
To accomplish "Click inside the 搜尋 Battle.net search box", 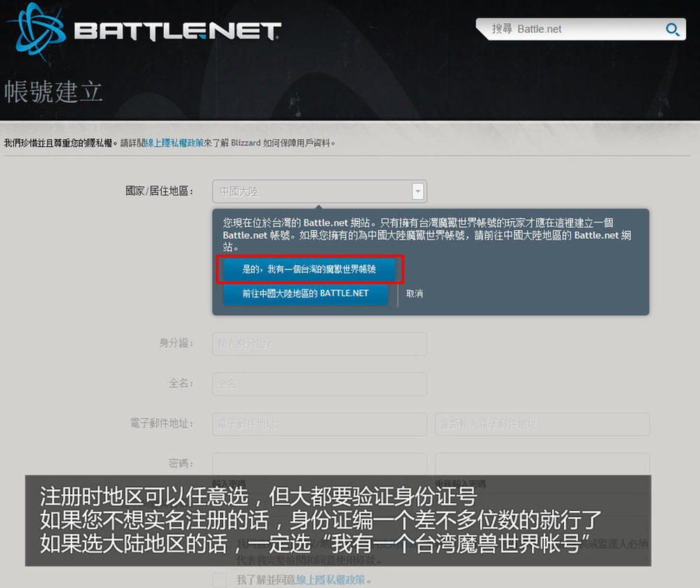I will point(574,29).
